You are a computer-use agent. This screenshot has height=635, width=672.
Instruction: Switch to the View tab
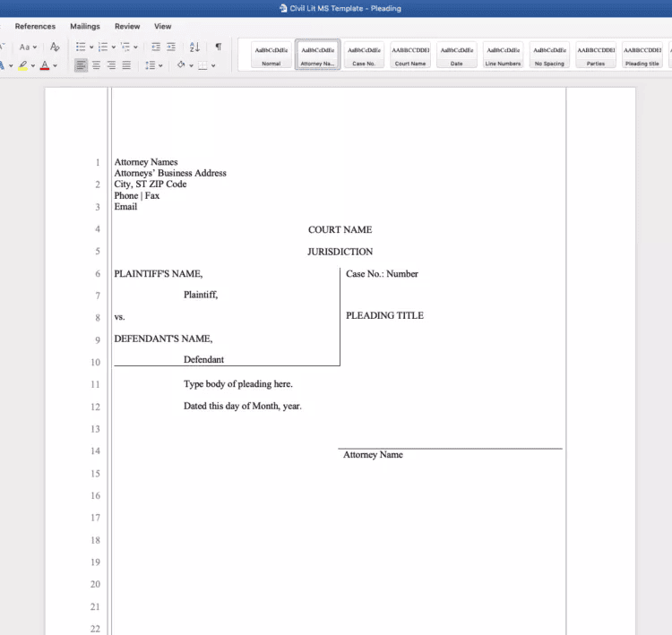[163, 27]
